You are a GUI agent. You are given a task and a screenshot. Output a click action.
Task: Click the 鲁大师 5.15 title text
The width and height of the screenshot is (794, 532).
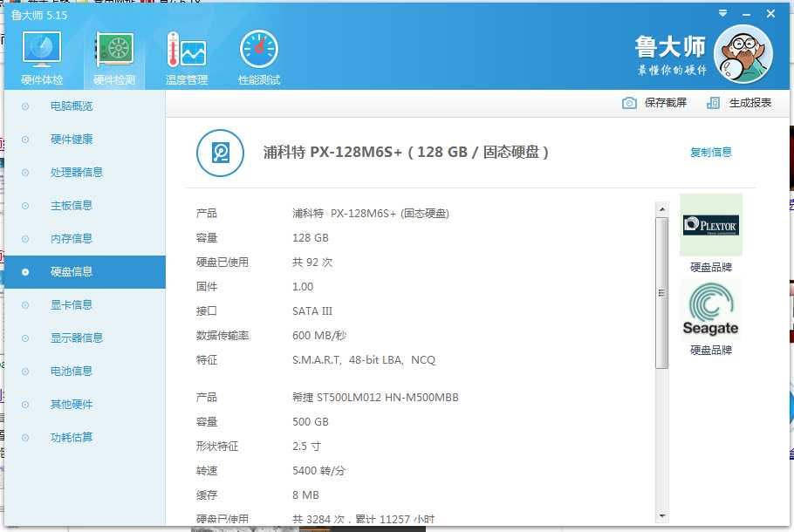[39, 15]
